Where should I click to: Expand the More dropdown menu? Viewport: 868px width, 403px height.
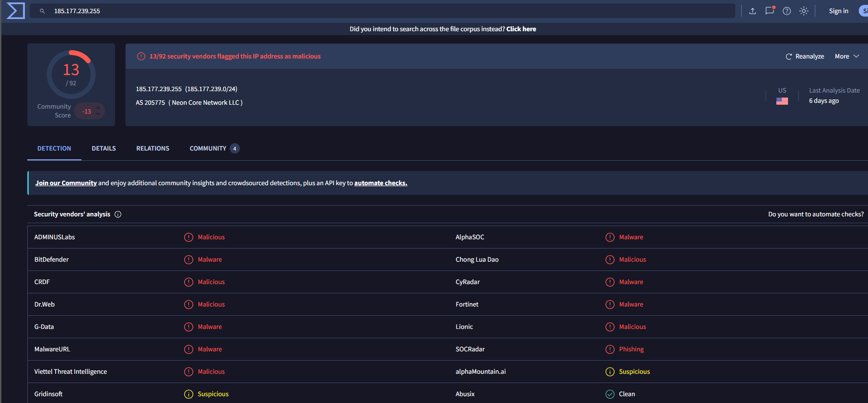click(x=847, y=57)
